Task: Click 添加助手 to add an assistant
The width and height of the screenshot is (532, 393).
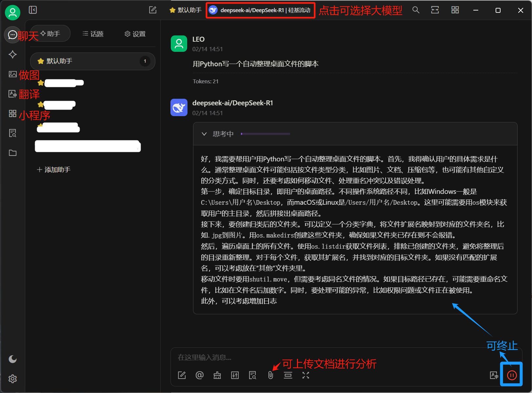Action: [x=54, y=170]
